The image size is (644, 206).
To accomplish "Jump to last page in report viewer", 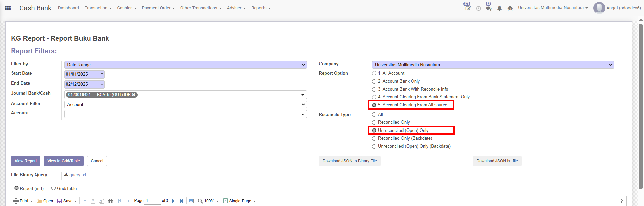I will [x=182, y=201].
